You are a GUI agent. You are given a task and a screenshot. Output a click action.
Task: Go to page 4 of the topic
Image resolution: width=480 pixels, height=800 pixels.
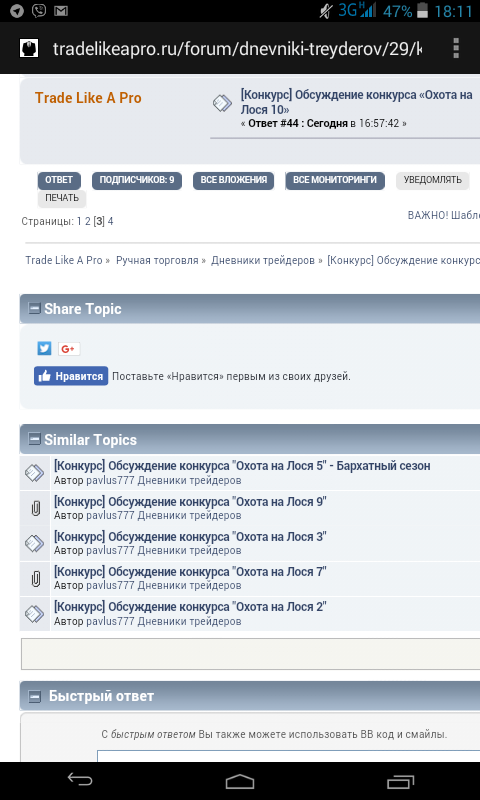(110, 221)
